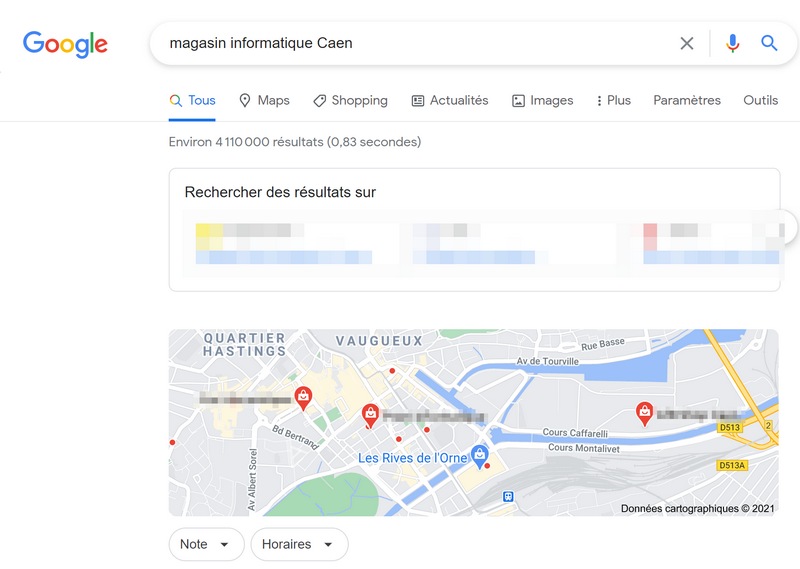Select the Tous tab
Screen dimensions: 800x569
[192, 101]
